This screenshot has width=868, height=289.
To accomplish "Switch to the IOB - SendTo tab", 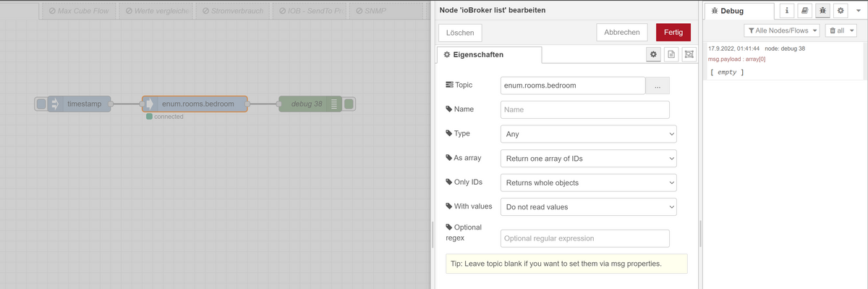I will pyautogui.click(x=310, y=12).
